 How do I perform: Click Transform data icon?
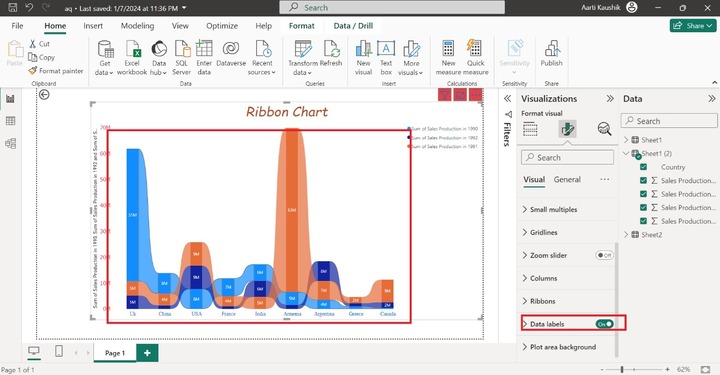point(303,58)
